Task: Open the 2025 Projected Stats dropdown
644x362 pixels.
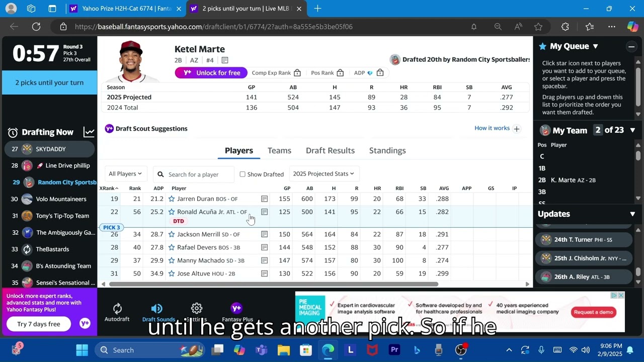Action: (x=324, y=174)
